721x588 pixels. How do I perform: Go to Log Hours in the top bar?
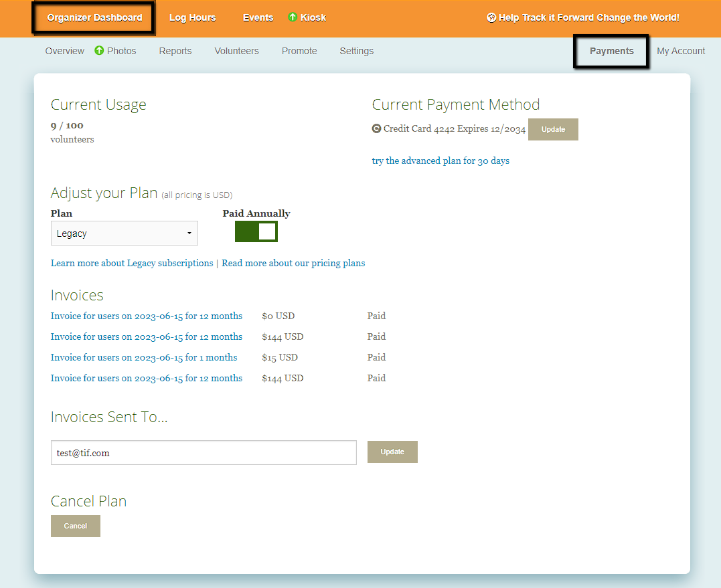click(x=193, y=18)
